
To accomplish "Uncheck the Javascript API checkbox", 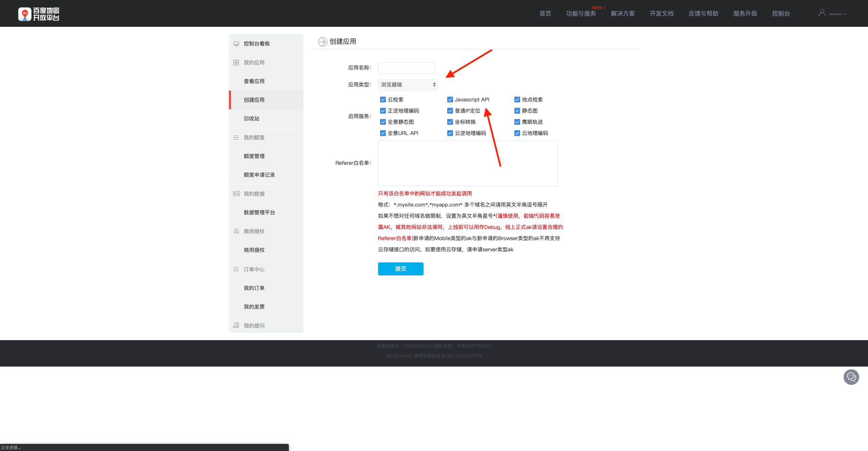I will pyautogui.click(x=450, y=100).
